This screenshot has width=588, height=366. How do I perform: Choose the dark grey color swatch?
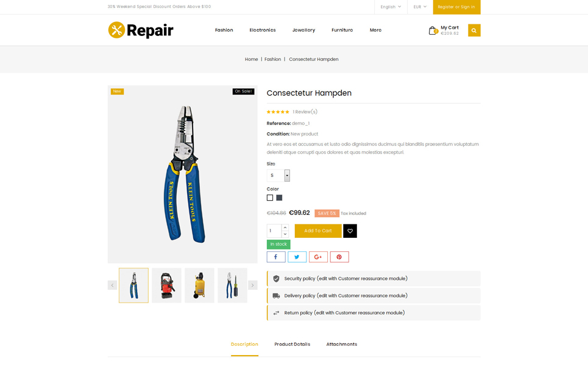(x=279, y=198)
